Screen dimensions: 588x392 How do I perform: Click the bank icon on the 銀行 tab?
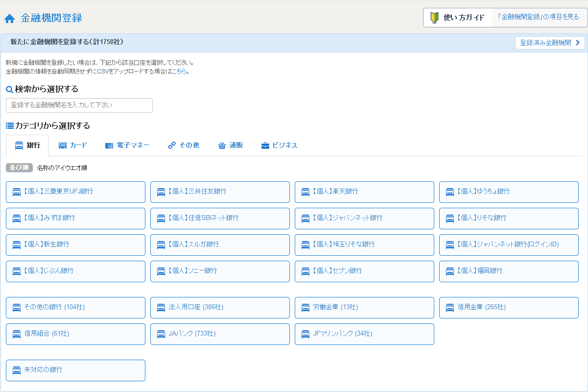pos(19,146)
